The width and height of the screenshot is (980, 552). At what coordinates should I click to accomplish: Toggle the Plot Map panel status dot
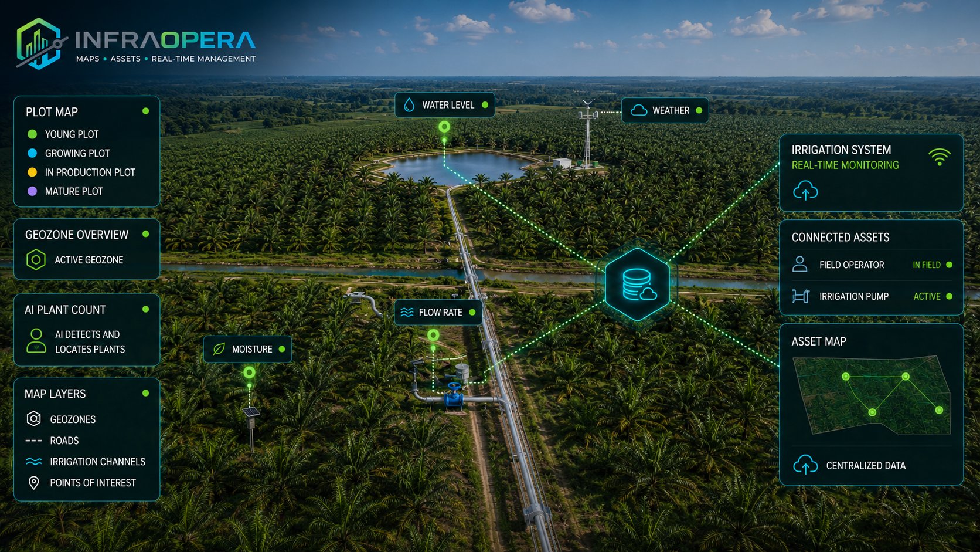145,111
